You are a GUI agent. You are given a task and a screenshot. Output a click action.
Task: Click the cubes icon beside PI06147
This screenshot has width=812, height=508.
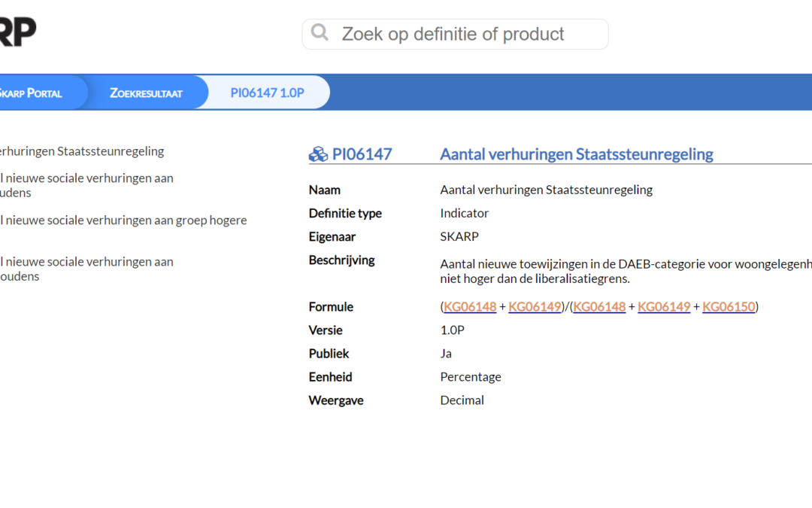318,154
